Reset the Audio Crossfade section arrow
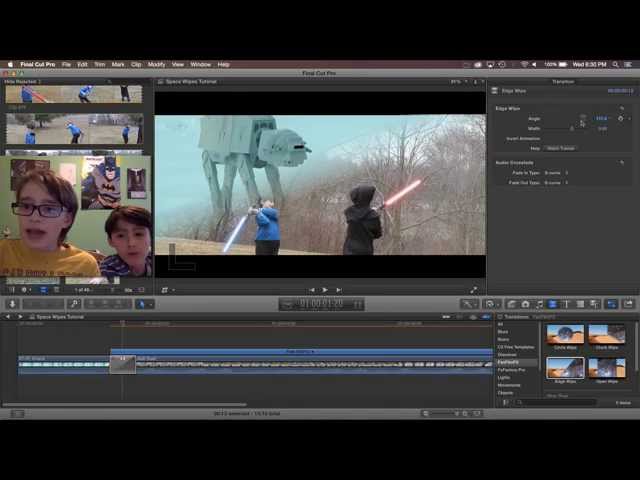Screen dimensions: 640x480 pyautogui.click(x=622, y=162)
